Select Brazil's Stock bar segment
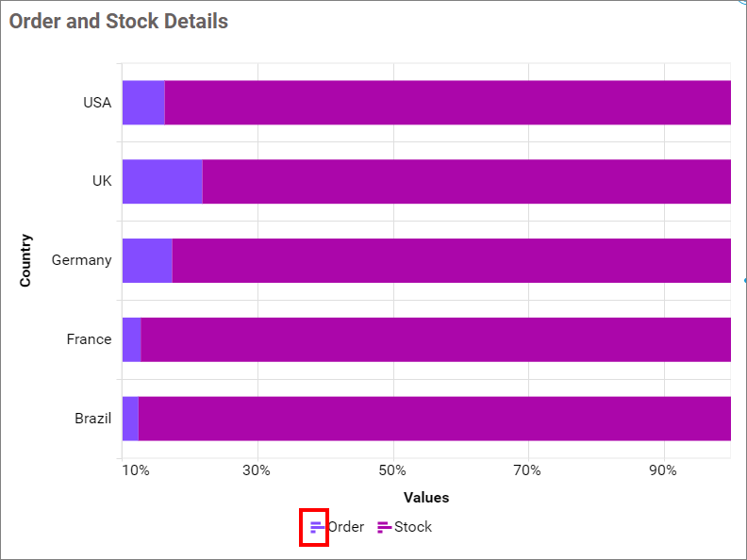 435,419
